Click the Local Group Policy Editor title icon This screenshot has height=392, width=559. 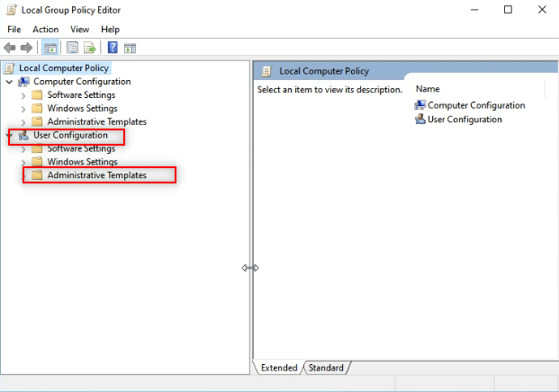coord(12,10)
